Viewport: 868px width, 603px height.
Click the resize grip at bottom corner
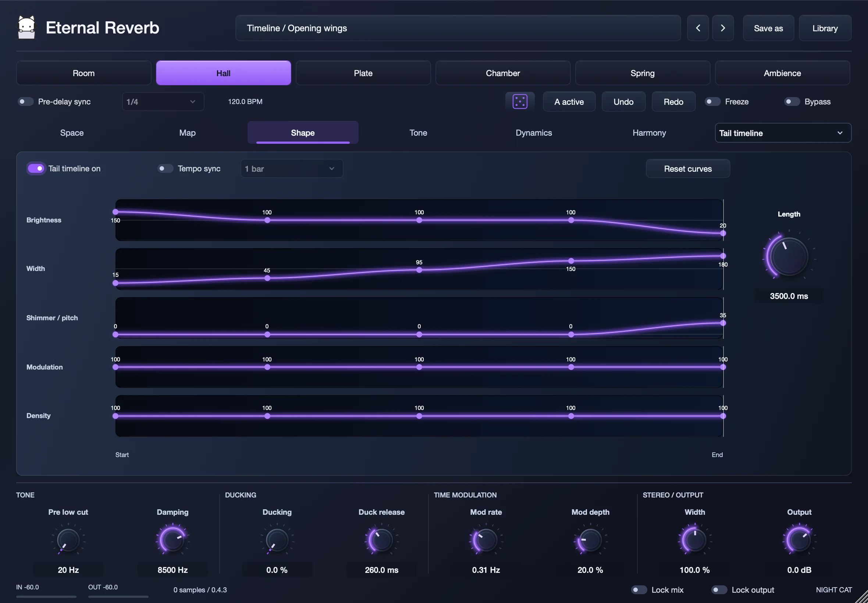pyautogui.click(x=861, y=597)
